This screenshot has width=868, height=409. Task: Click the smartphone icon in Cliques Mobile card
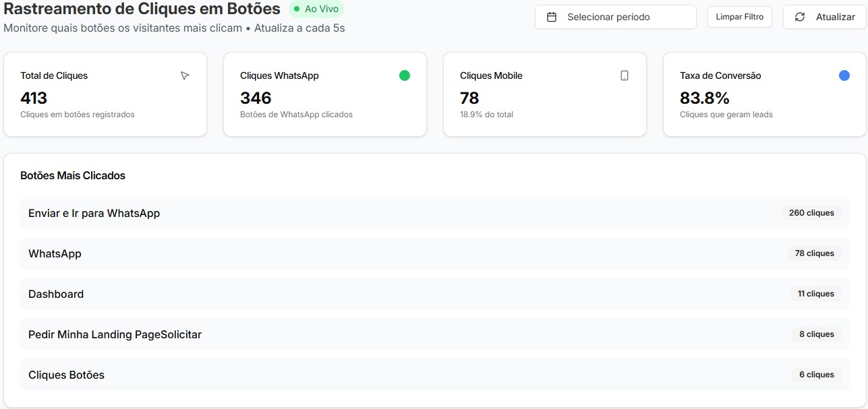coord(625,75)
